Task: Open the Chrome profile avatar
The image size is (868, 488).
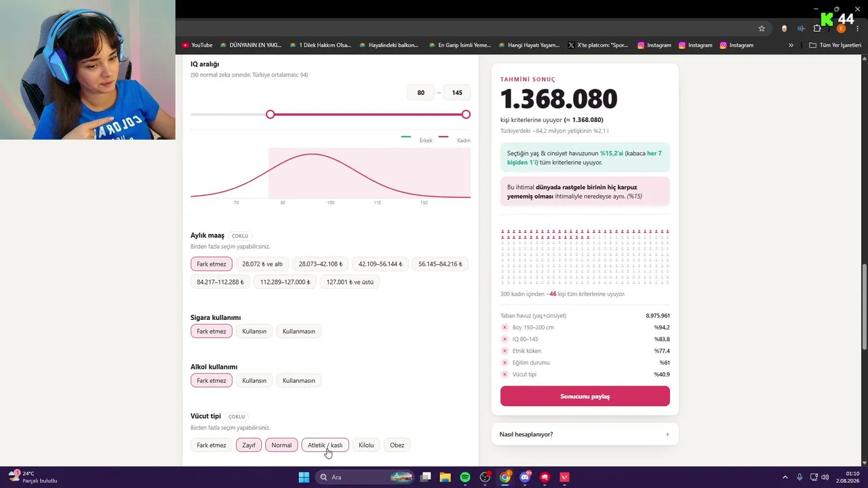Action: [x=842, y=28]
